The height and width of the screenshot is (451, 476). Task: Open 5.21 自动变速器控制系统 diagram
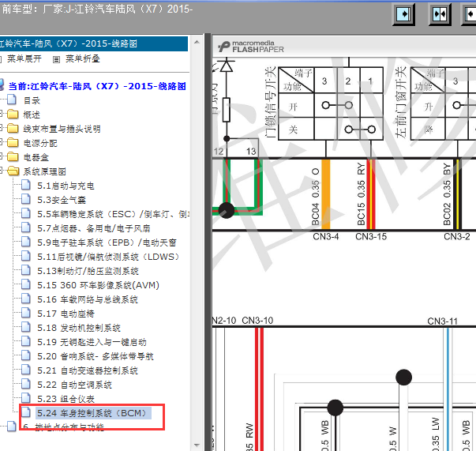click(x=88, y=370)
